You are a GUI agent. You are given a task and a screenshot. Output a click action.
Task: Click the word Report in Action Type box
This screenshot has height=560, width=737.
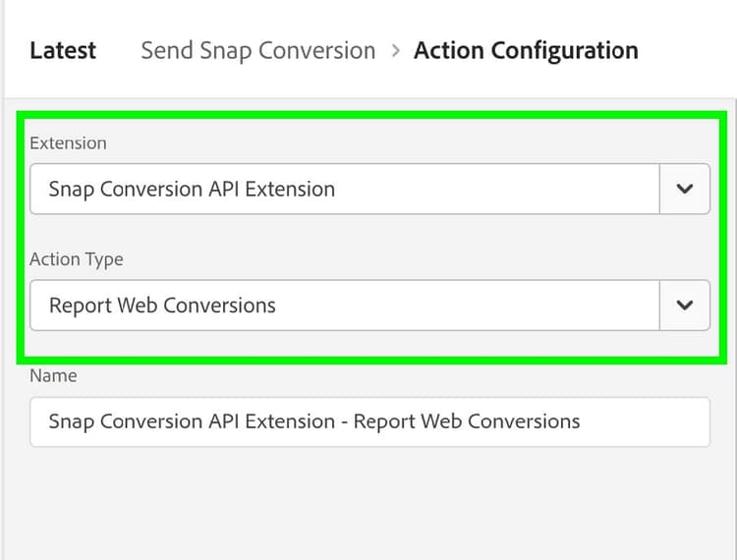(81, 306)
